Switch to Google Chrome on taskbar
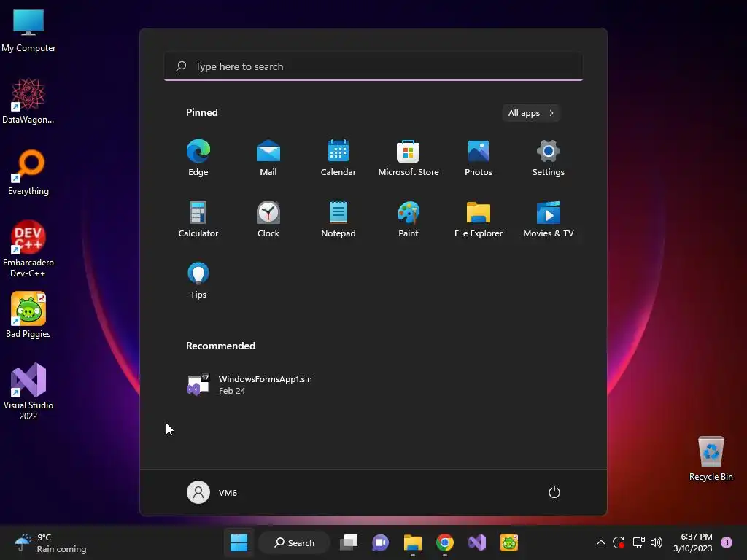Screen dimensions: 747x560 [444, 542]
